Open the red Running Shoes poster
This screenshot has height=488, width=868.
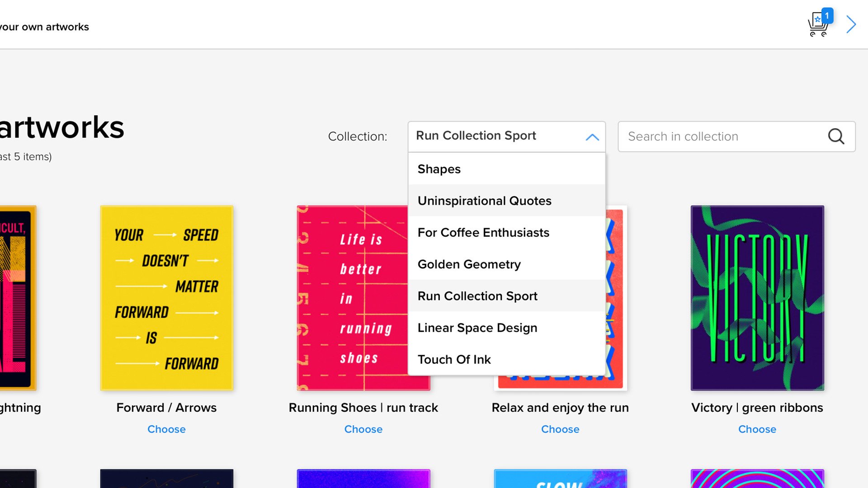pyautogui.click(x=353, y=298)
